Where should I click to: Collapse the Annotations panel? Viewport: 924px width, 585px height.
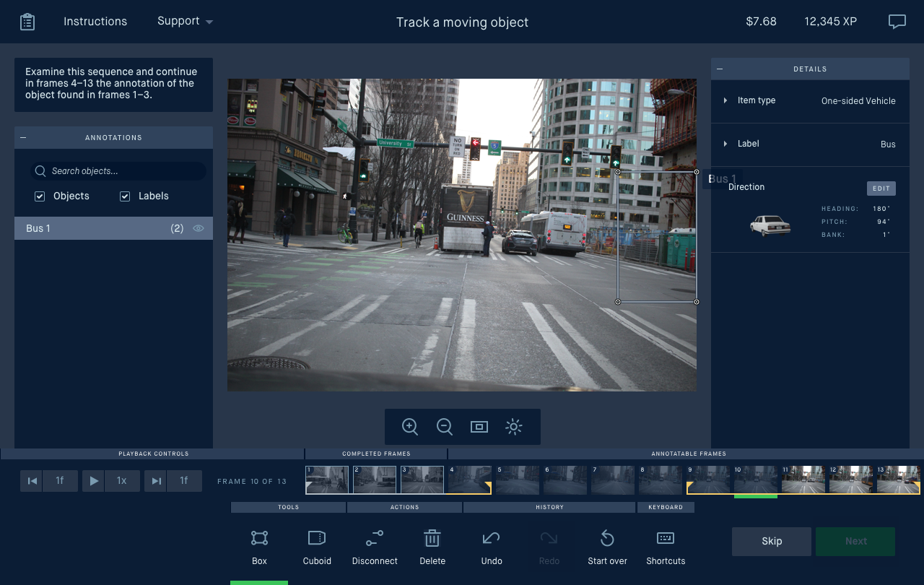point(23,137)
